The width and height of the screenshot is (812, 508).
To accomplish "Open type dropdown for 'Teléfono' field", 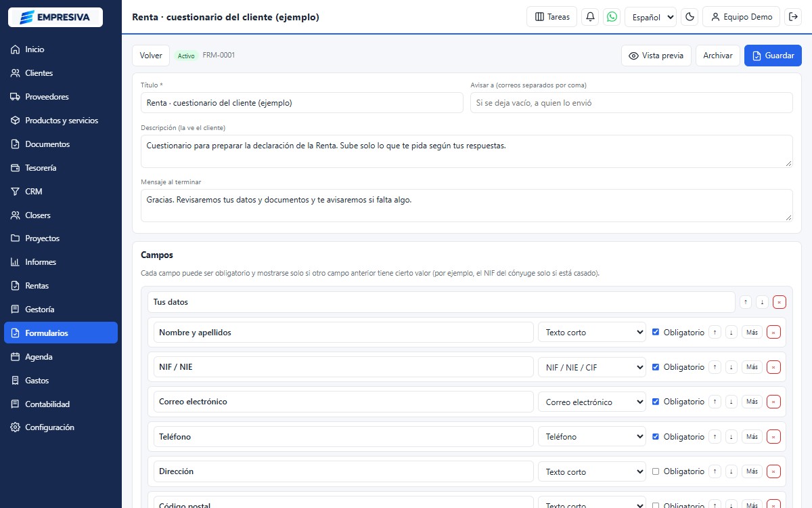I will [x=592, y=437].
